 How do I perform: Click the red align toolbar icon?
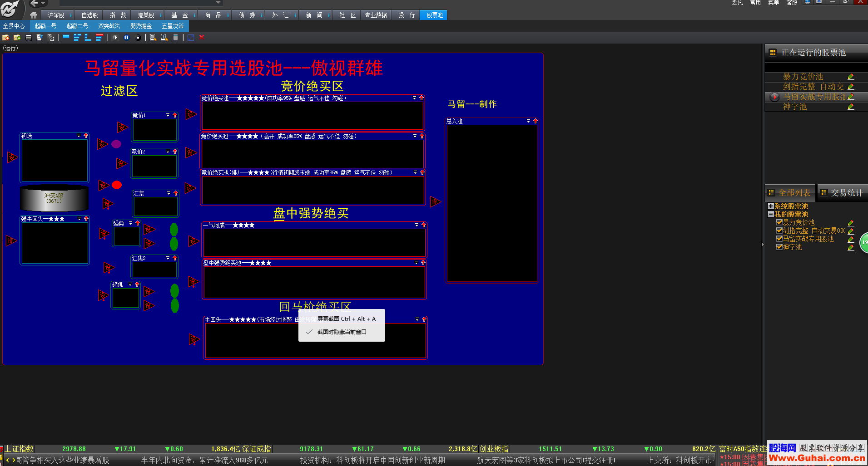(99, 38)
